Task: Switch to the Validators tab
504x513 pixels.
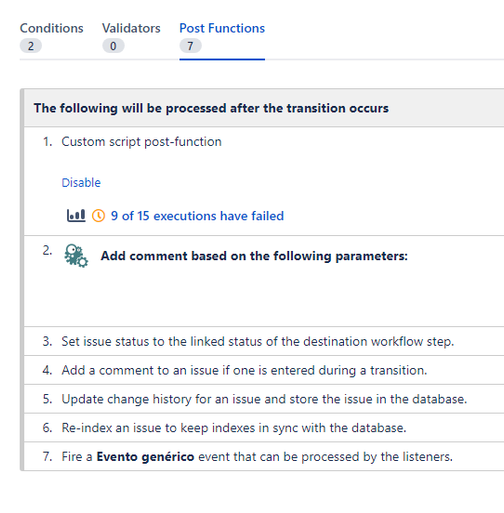Action: 131,28
